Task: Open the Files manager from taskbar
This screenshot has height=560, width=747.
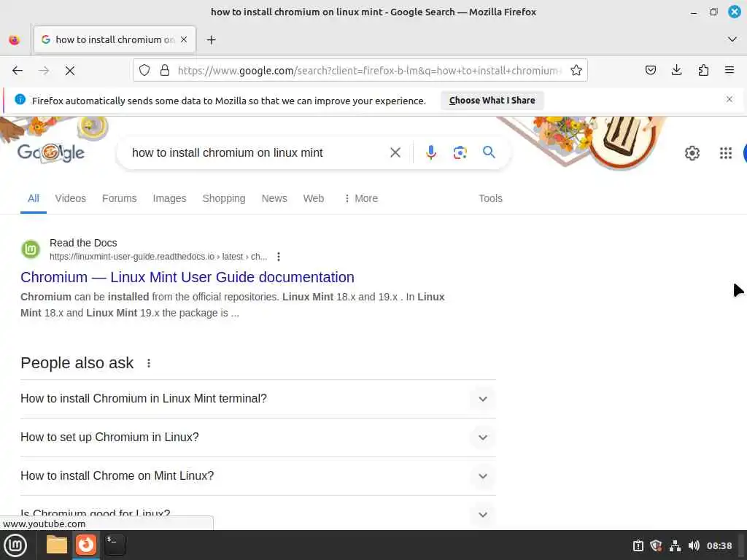Action: click(57, 545)
